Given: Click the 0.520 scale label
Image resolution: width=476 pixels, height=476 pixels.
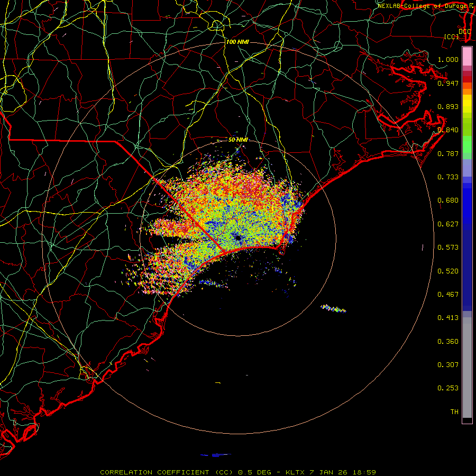Looking at the screenshot, I should (448, 271).
